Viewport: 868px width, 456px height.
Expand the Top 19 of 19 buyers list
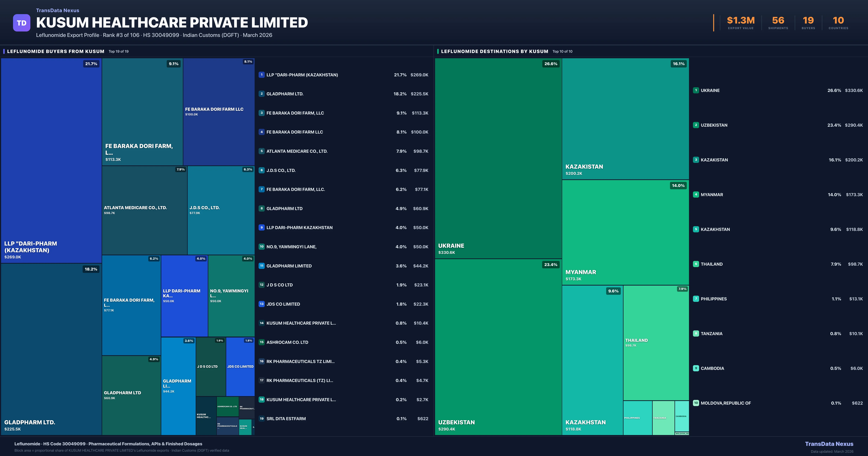[x=118, y=51]
